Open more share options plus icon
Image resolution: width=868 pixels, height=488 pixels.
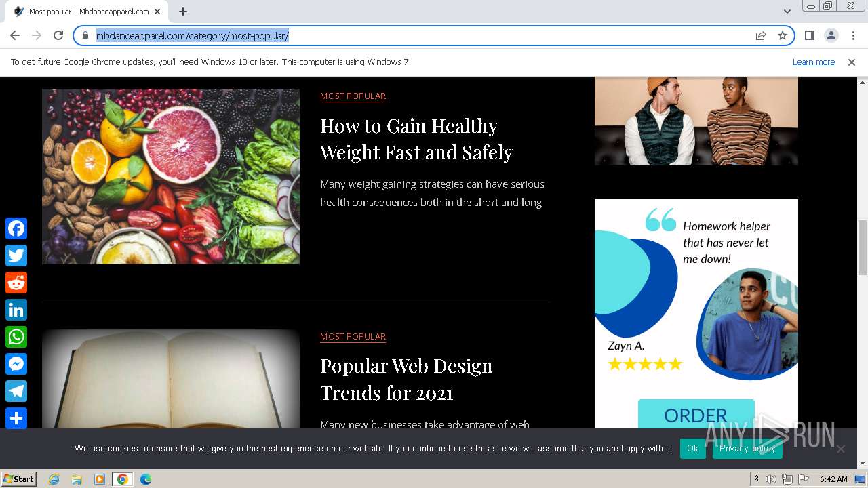click(16, 418)
